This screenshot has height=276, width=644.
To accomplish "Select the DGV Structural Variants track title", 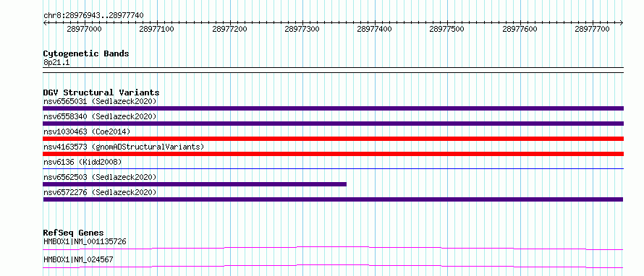I will (x=101, y=92).
